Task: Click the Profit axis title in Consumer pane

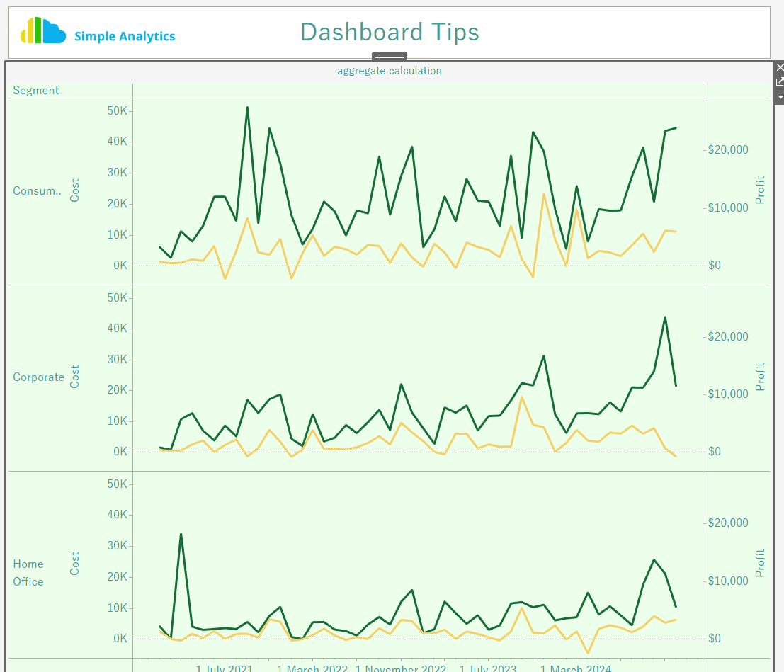Action: pyautogui.click(x=760, y=190)
